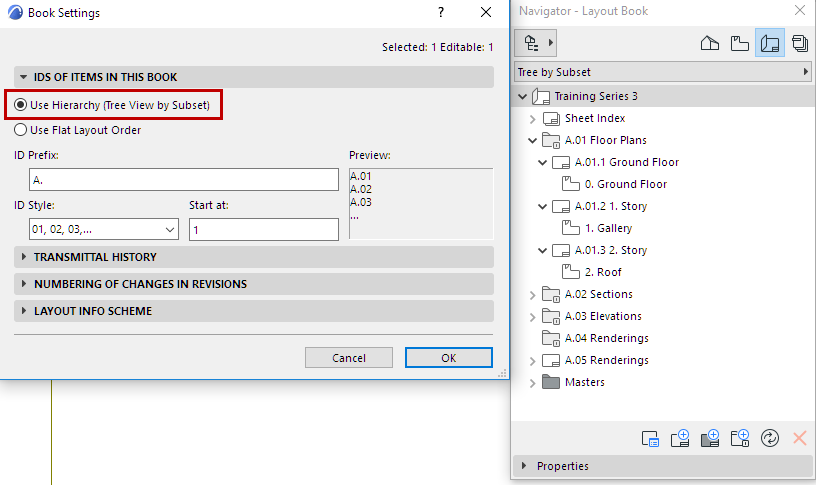816x485 pixels.
Task: Switch to View Map icon
Action: (739, 43)
